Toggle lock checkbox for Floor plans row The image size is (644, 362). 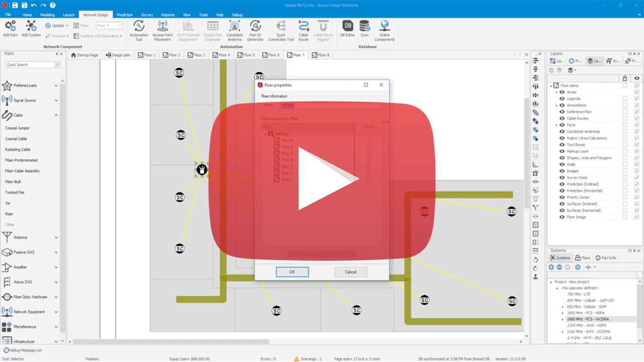pos(625,85)
